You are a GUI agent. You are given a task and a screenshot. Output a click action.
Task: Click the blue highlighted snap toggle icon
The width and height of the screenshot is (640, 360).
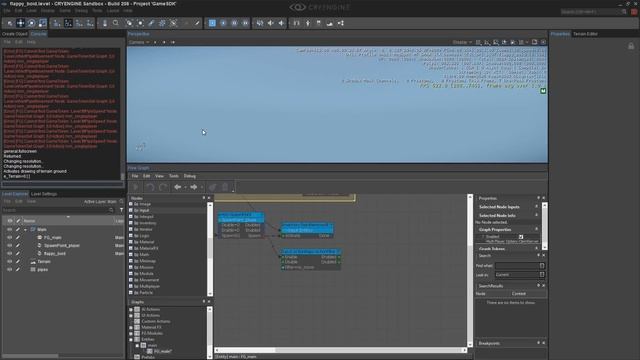[212, 23]
